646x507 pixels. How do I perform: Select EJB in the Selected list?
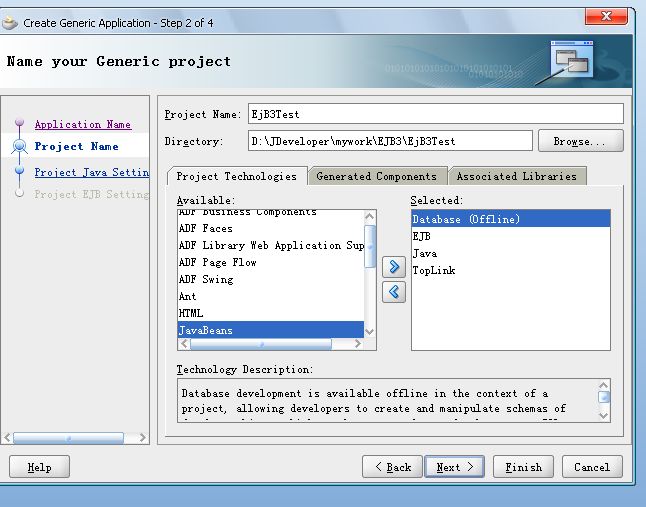[511, 236]
